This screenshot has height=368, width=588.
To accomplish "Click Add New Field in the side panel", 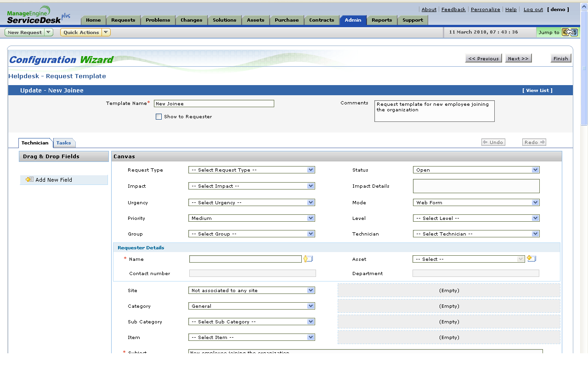I will coord(54,180).
